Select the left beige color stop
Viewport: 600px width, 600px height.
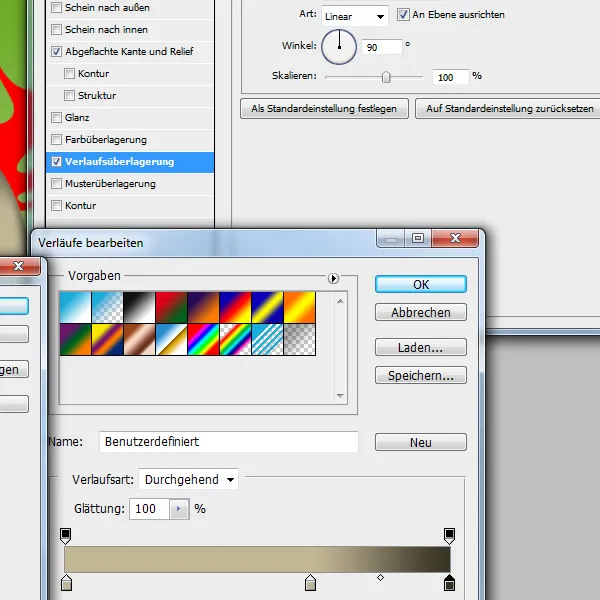[x=67, y=582]
